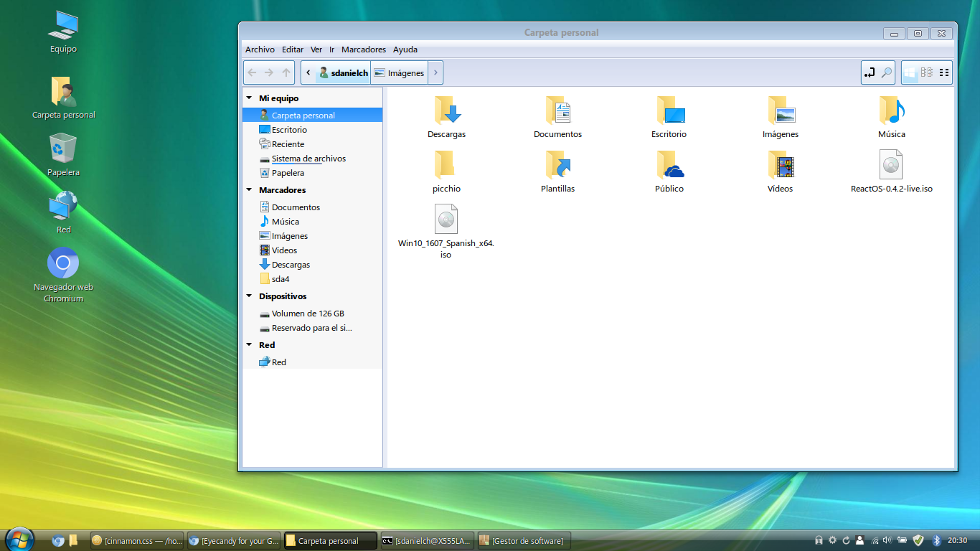Open the Ir menu
Screen dimensions: 980x551
click(x=332, y=50)
